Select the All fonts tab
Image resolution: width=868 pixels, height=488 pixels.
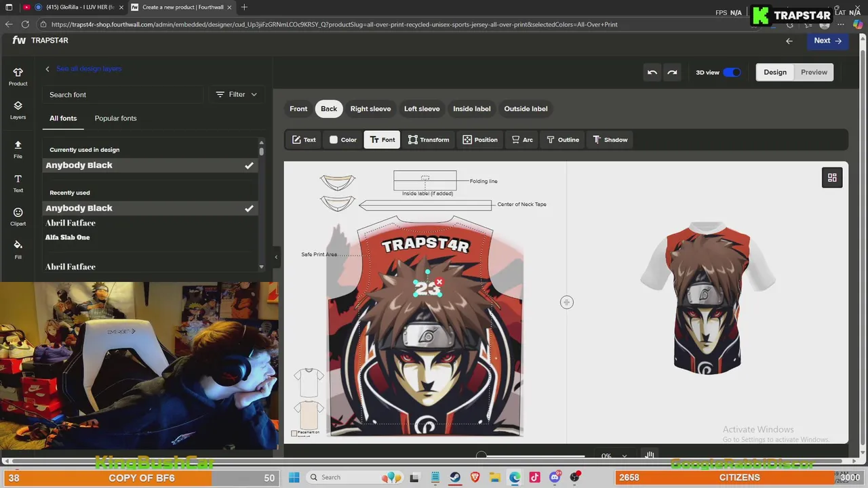point(63,119)
